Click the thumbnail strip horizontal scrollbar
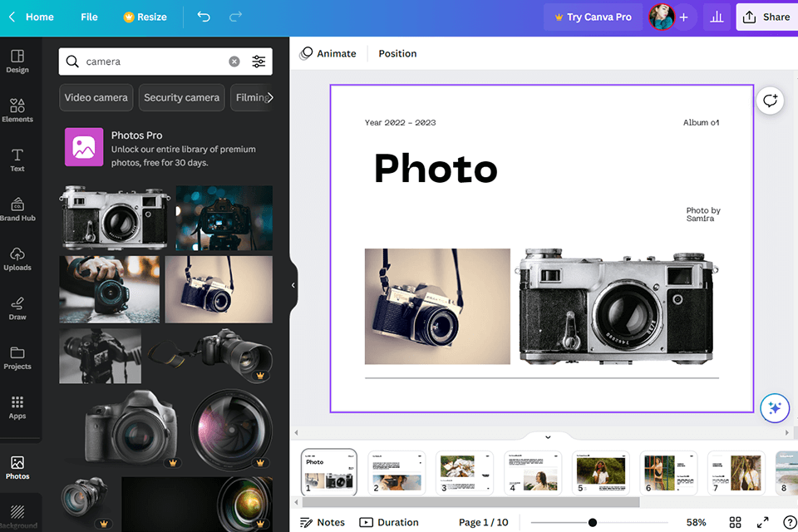Screen dimensions: 798x532 tap(470, 502)
